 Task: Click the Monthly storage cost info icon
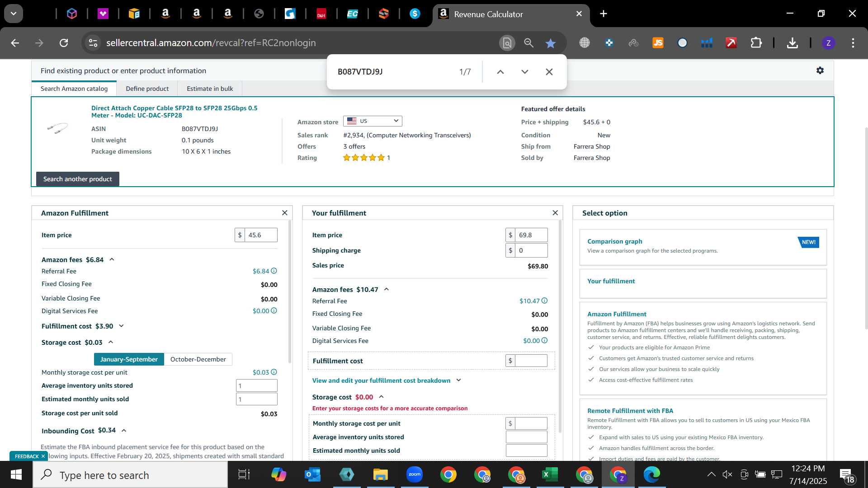click(274, 372)
